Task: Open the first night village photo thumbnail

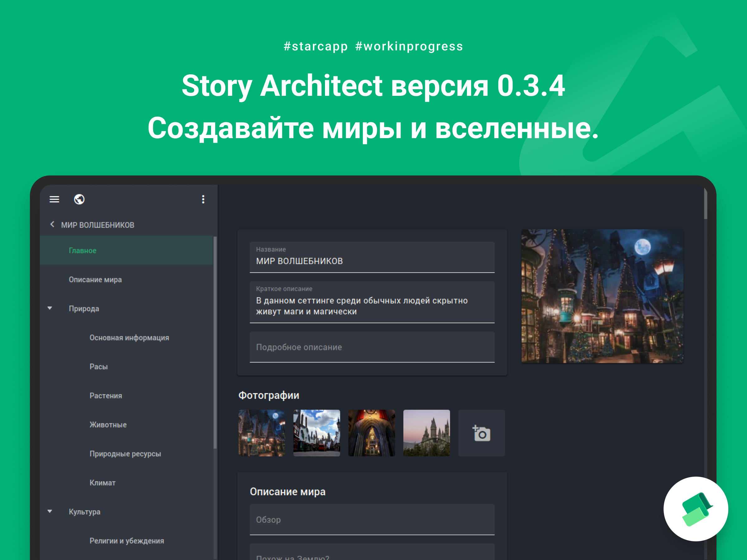Action: (x=262, y=433)
